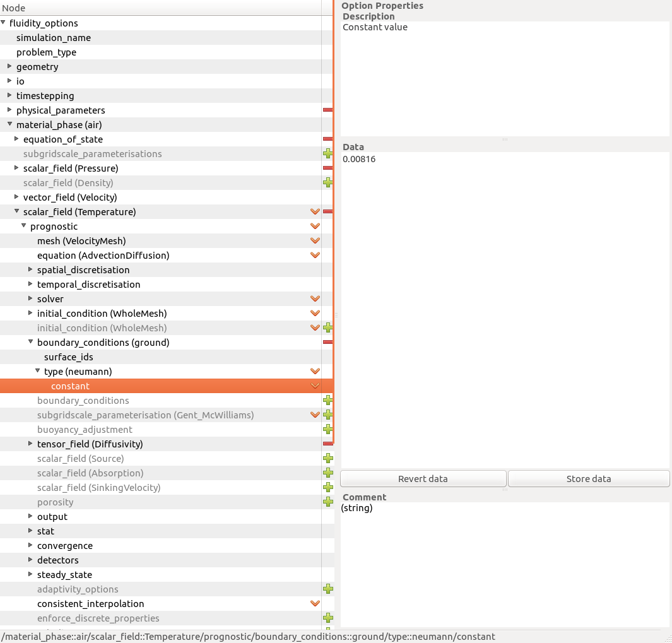Open choice dropdown on equation (AdvectionDiffusion)
The image size is (672, 643).
click(315, 255)
